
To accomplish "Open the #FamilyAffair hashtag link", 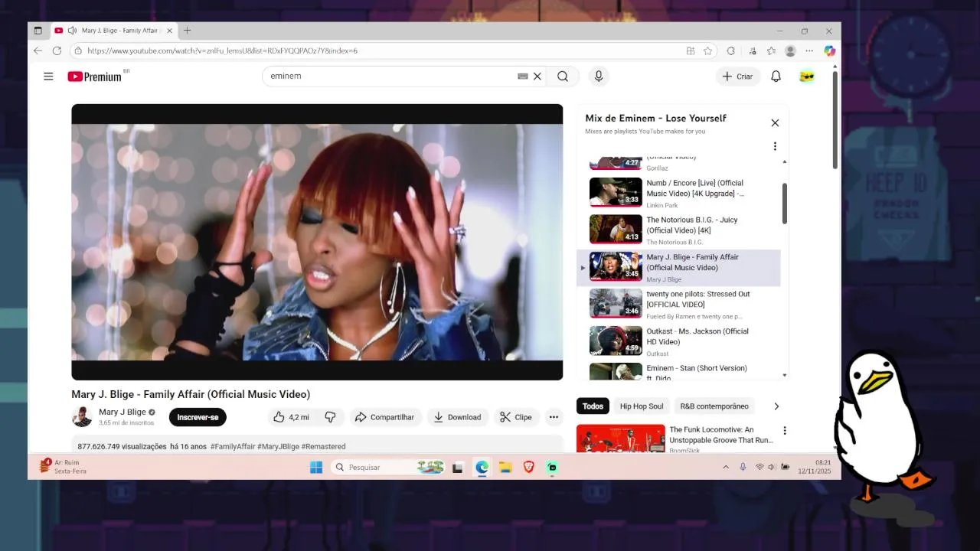I will (x=233, y=447).
